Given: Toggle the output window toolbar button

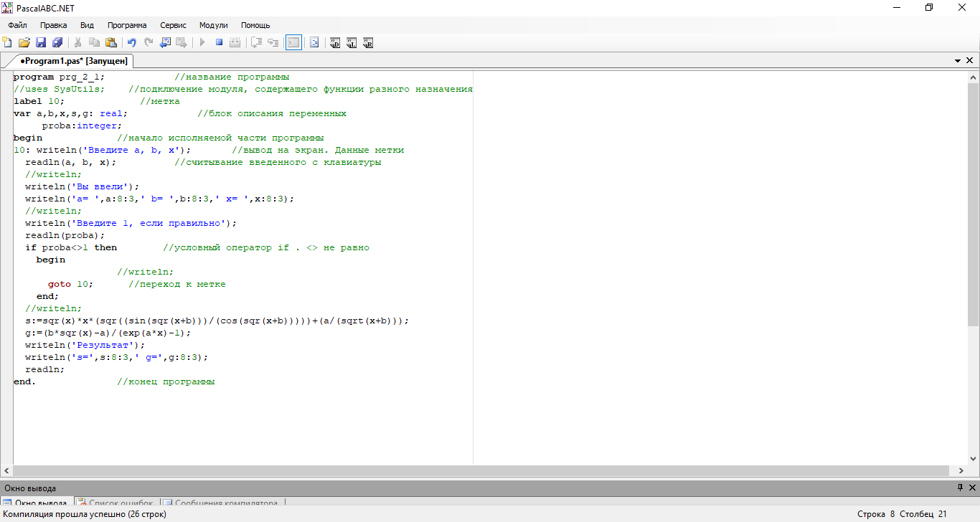Looking at the screenshot, I should tap(293, 43).
